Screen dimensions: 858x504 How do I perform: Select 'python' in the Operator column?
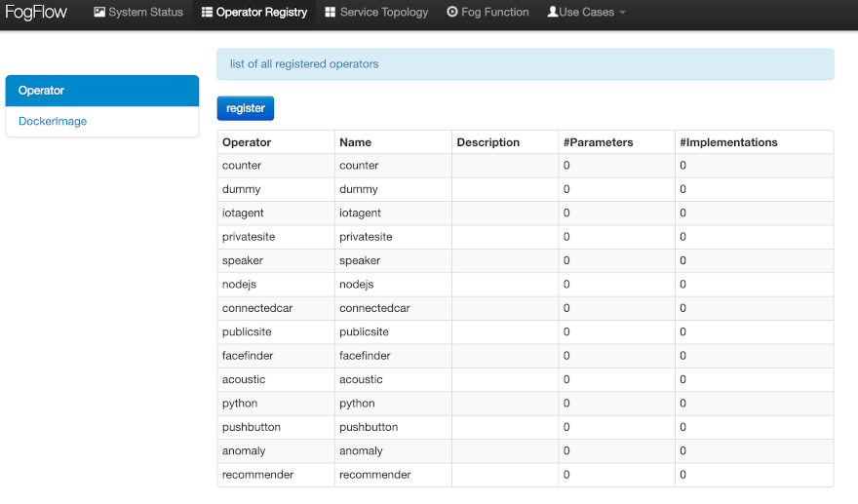point(240,404)
